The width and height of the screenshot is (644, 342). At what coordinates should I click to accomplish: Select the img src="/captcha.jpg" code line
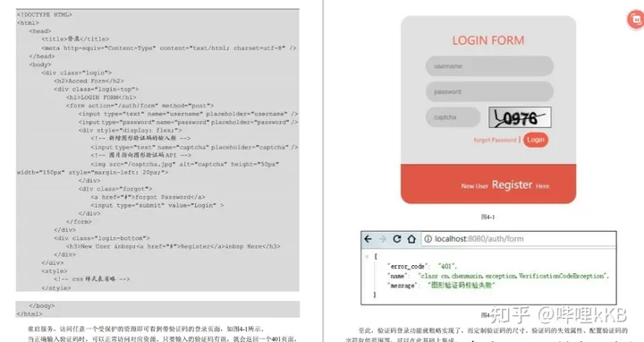pos(185,164)
